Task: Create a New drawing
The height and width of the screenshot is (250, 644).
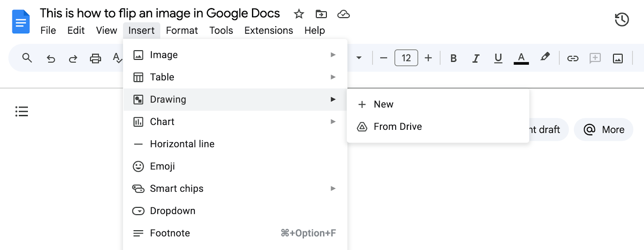Action: coord(438,105)
